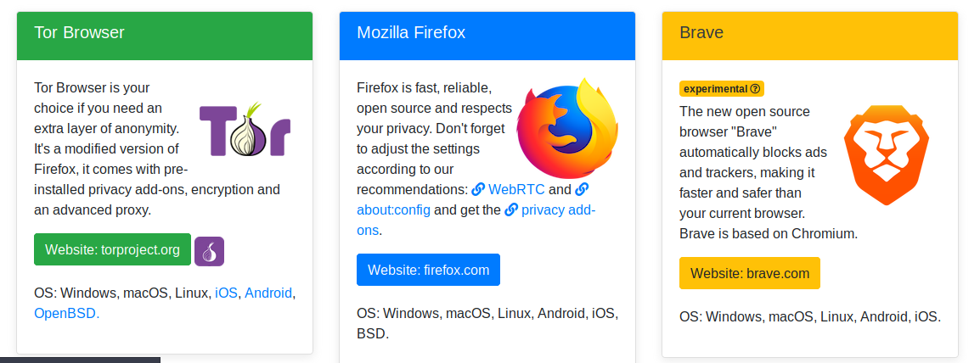Click the Firefox logo image
This screenshot has height=363, width=980.
coord(567,128)
